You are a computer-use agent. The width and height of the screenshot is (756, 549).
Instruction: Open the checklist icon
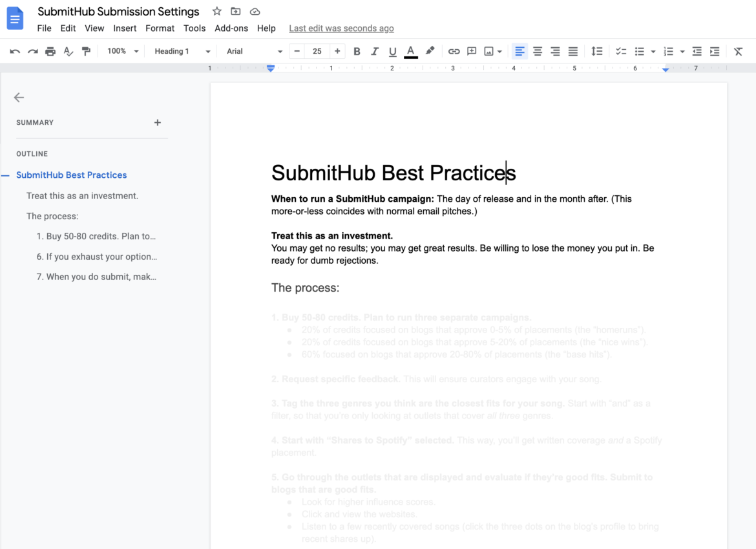620,52
